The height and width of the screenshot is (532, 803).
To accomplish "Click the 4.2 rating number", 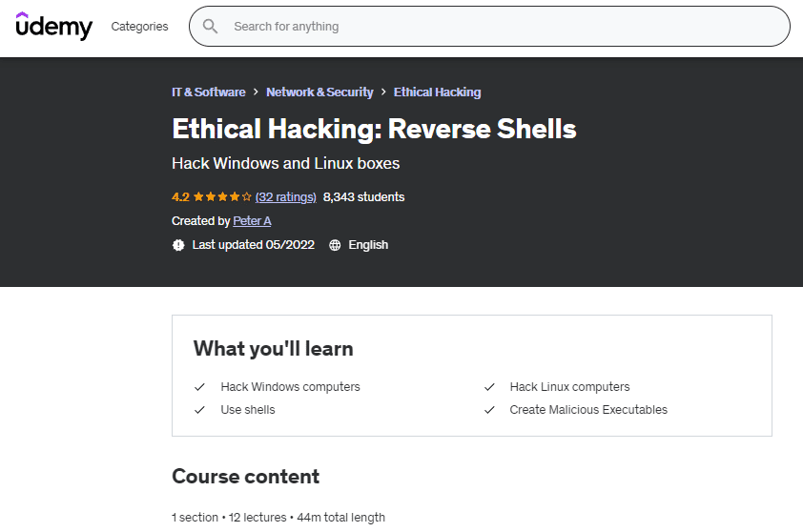I will click(180, 197).
